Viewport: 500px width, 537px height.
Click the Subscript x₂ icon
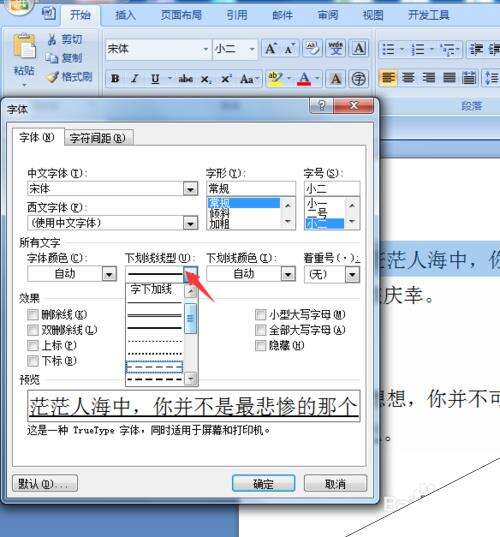click(x=205, y=79)
